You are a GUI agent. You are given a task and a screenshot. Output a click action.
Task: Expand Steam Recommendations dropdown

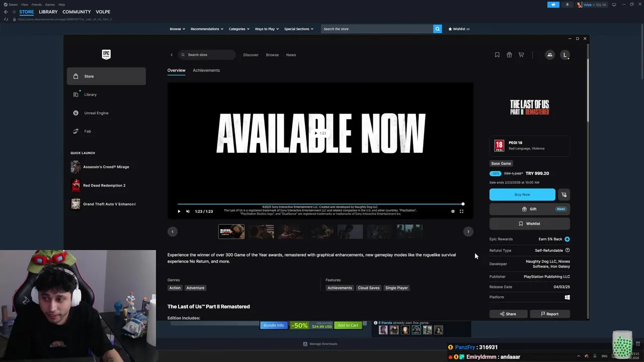[207, 29]
